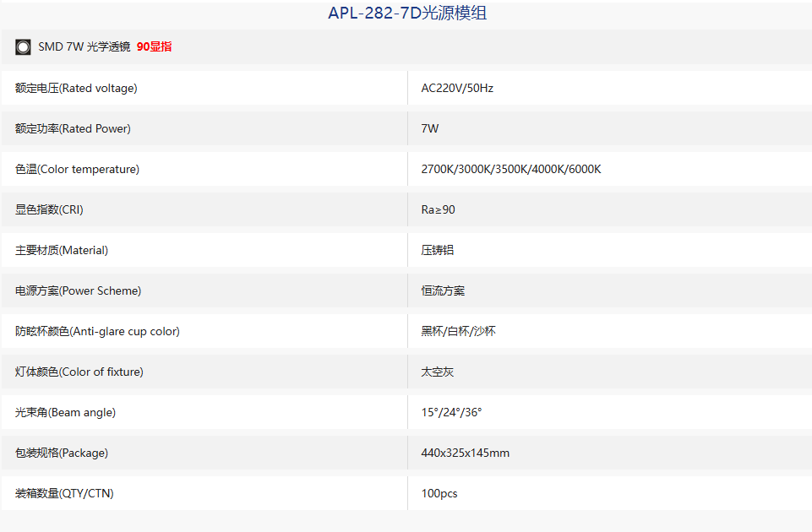812x532 pixels.
Task: Select the 色温(Color temperature) label
Action: pyautogui.click(x=77, y=169)
